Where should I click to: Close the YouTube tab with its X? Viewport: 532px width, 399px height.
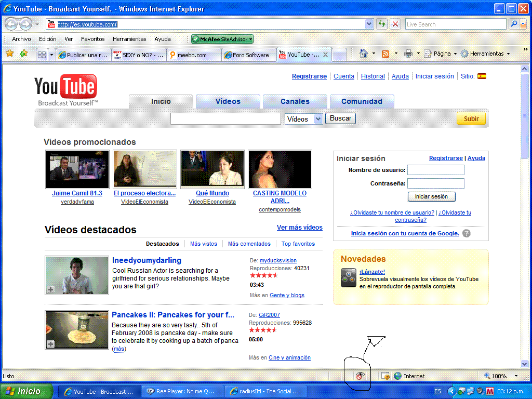pos(325,55)
